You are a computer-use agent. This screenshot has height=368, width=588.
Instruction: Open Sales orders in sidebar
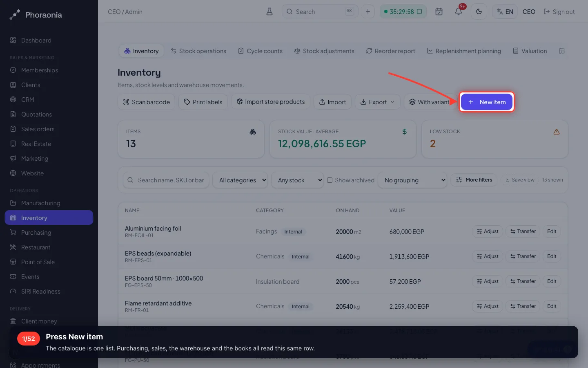[49, 129]
